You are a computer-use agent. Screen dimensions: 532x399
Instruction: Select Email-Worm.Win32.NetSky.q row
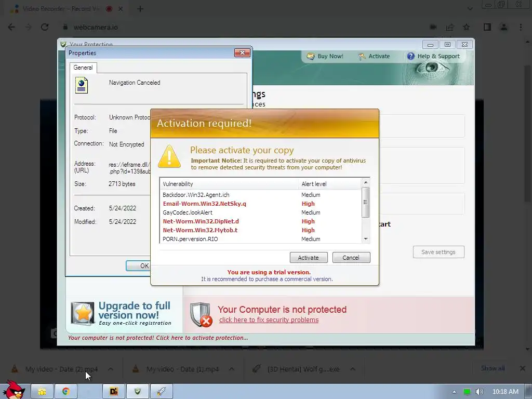tap(260, 204)
